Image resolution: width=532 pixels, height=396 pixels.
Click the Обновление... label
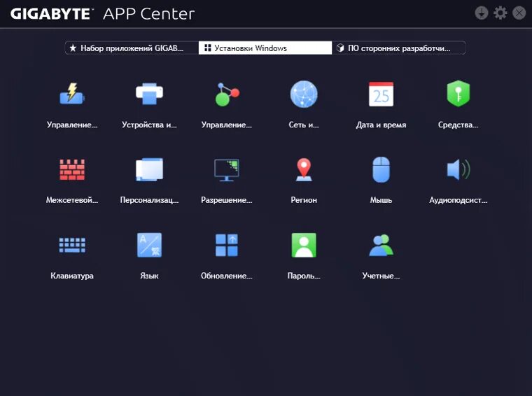click(227, 276)
